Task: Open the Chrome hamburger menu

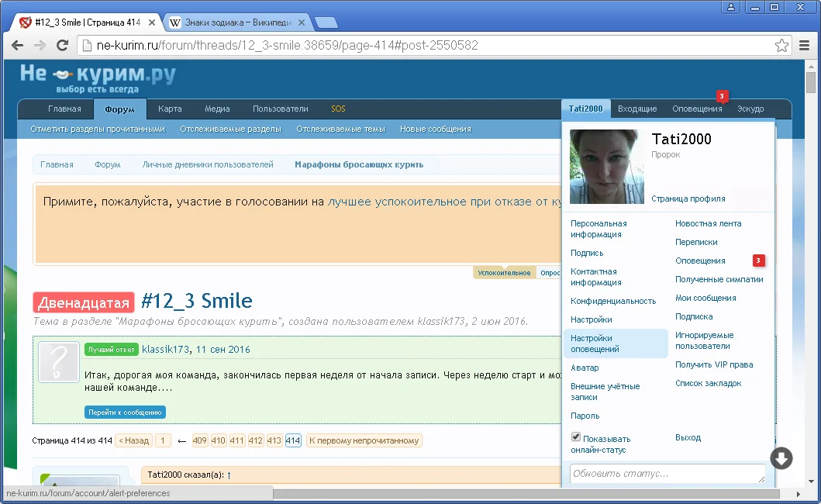Action: pos(805,46)
